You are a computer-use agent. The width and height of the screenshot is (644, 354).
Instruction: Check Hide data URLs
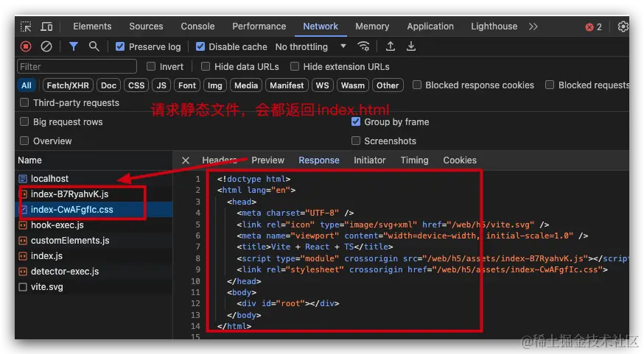[x=206, y=66]
